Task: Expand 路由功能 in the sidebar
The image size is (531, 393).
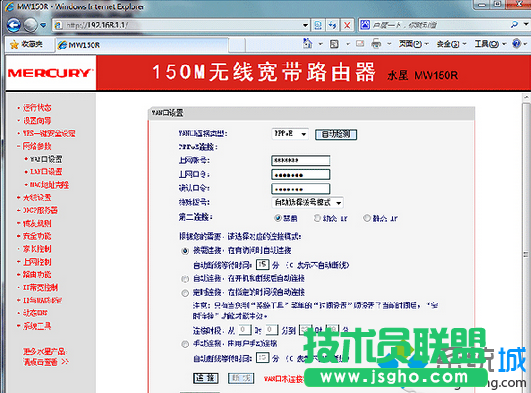Action: click(x=37, y=274)
